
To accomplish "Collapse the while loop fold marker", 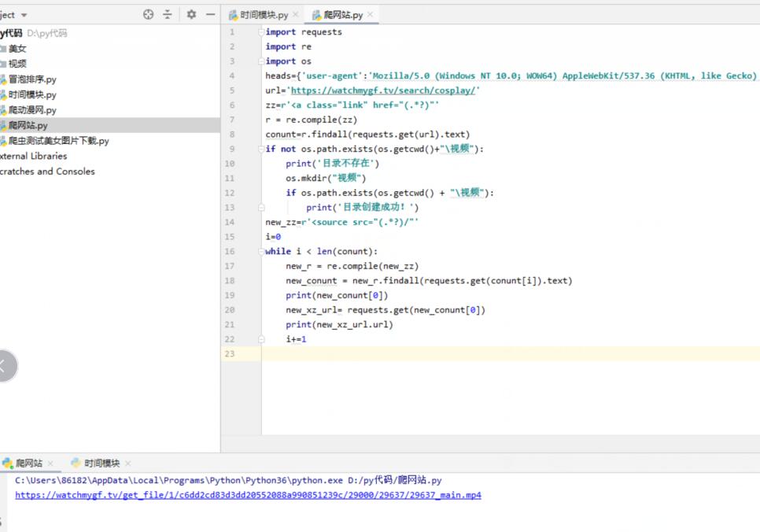I will click(x=260, y=252).
